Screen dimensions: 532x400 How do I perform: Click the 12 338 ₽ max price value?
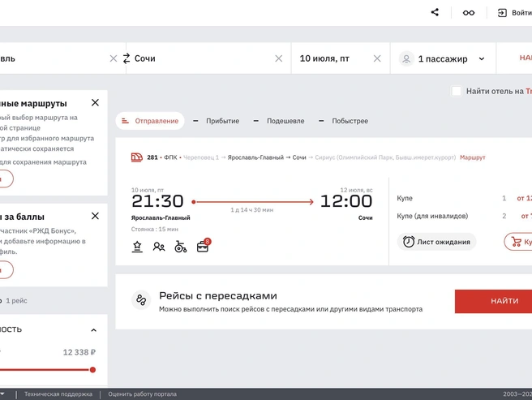click(79, 352)
